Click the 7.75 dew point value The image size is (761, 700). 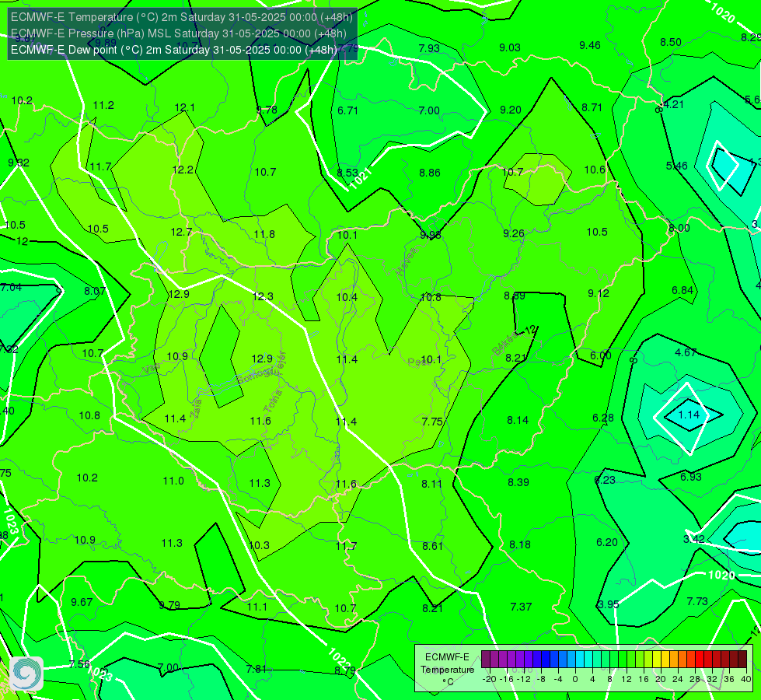(432, 421)
